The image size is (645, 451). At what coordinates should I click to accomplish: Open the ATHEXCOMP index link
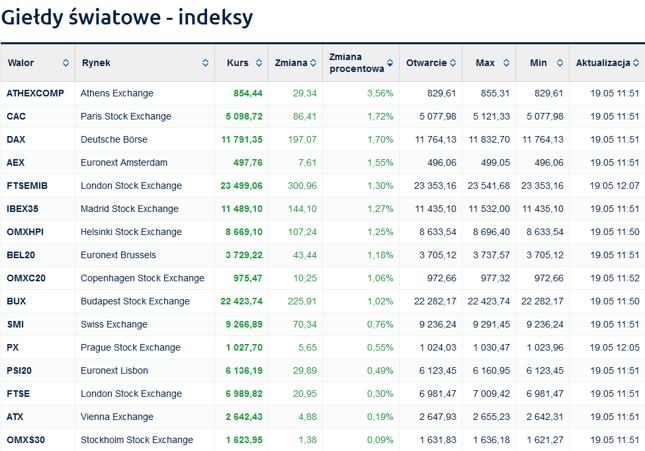point(35,93)
